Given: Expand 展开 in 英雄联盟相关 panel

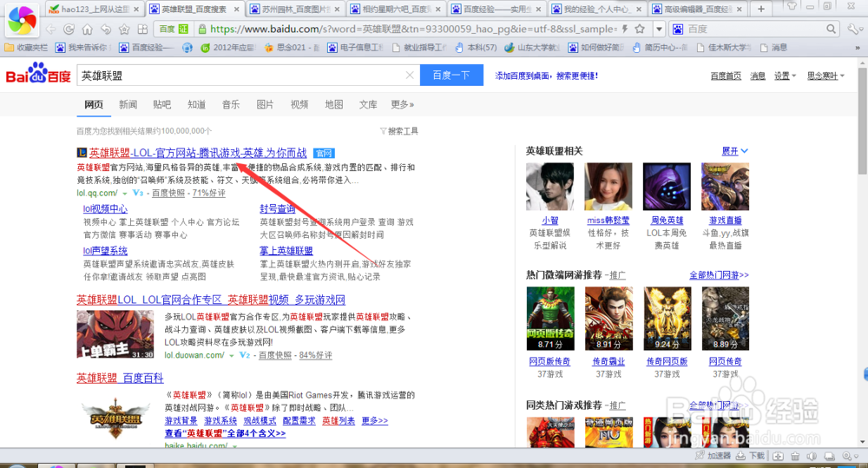Looking at the screenshot, I should [x=734, y=151].
